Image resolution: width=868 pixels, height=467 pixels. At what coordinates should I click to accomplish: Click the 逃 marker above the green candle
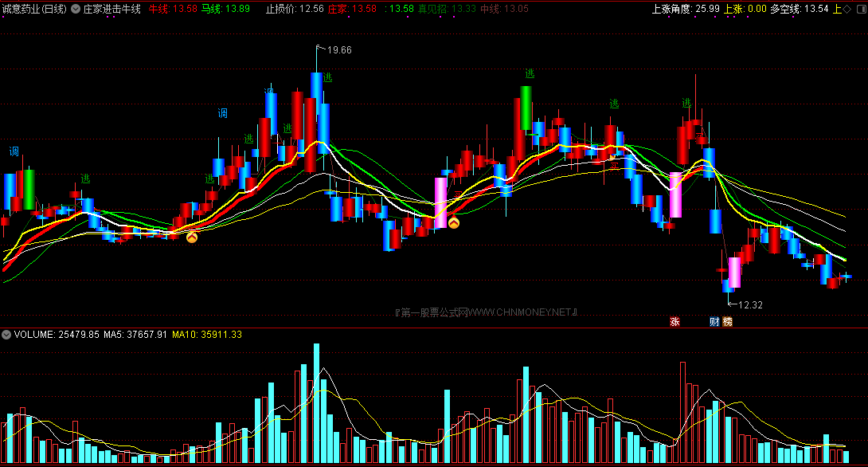[530, 73]
